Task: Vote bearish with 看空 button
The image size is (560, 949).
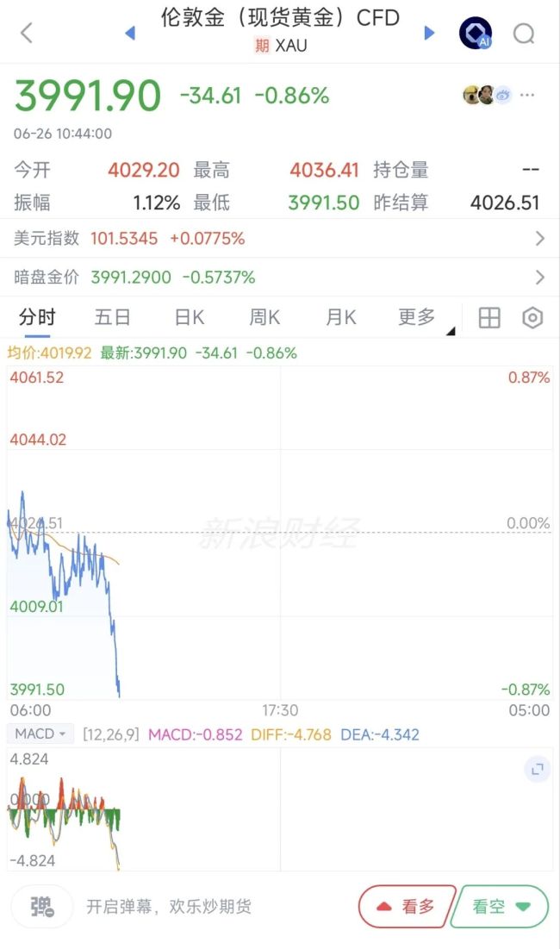Action: click(x=501, y=906)
